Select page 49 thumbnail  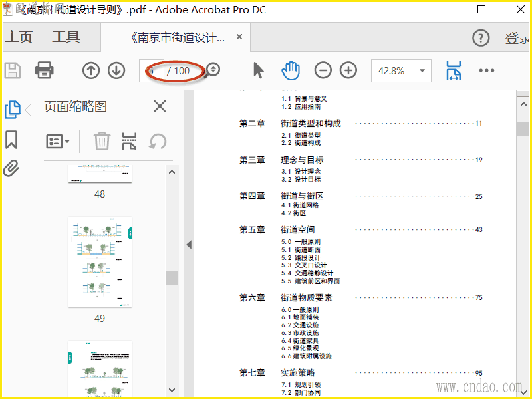pyautogui.click(x=100, y=261)
